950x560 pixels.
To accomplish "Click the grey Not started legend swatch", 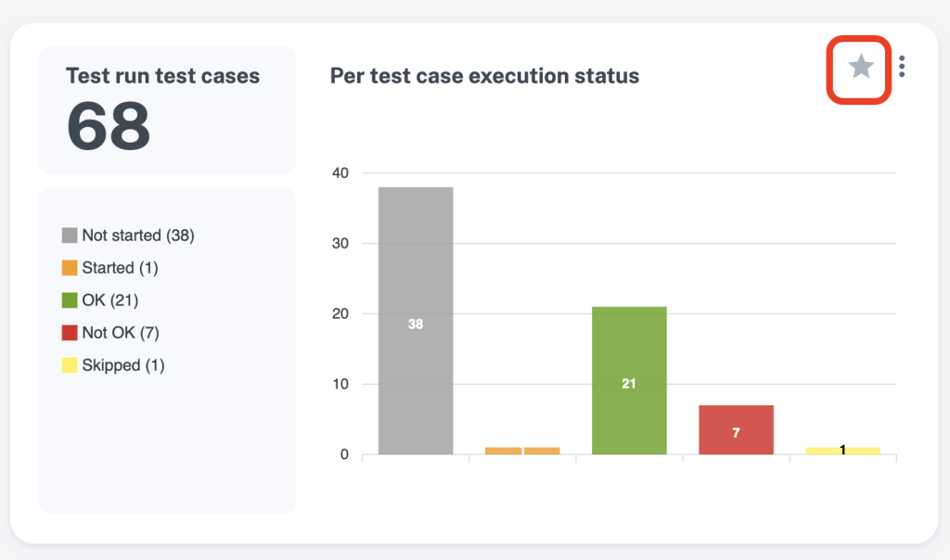I will click(70, 235).
